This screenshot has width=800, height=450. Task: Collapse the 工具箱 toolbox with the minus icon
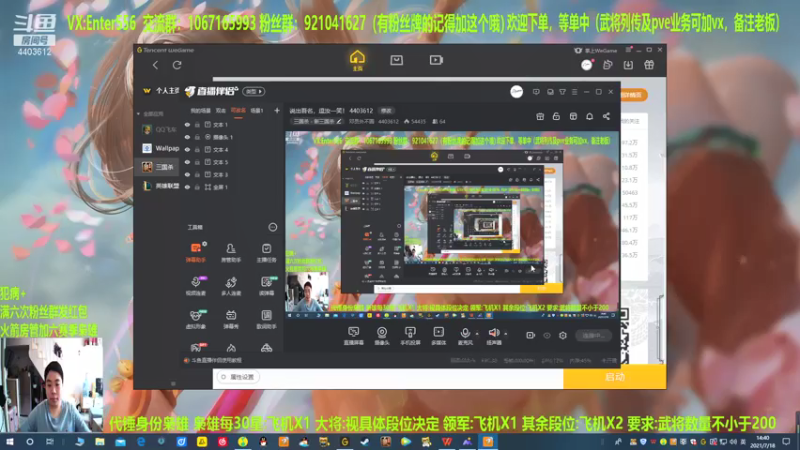click(x=273, y=227)
